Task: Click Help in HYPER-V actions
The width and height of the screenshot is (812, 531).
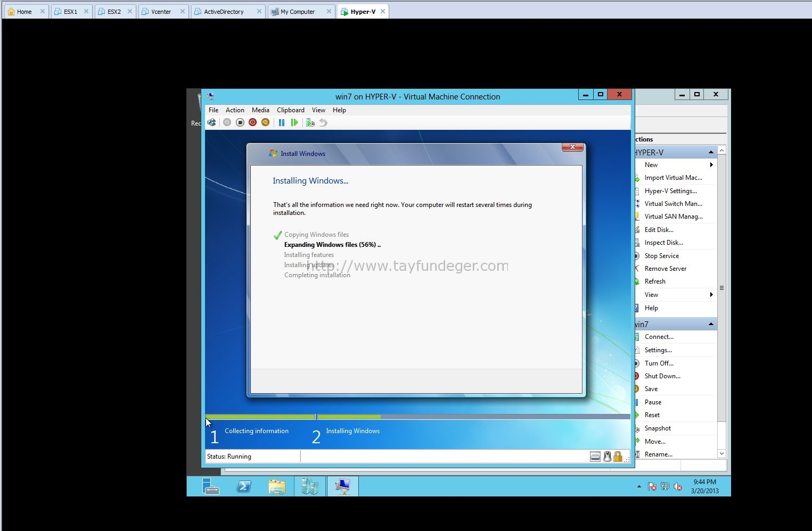Action: tap(651, 308)
